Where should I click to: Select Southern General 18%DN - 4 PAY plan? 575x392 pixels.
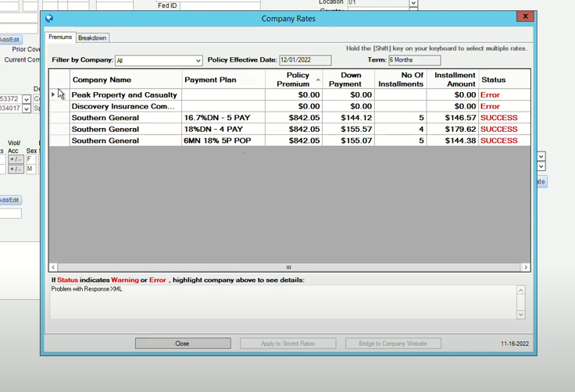tap(290, 129)
